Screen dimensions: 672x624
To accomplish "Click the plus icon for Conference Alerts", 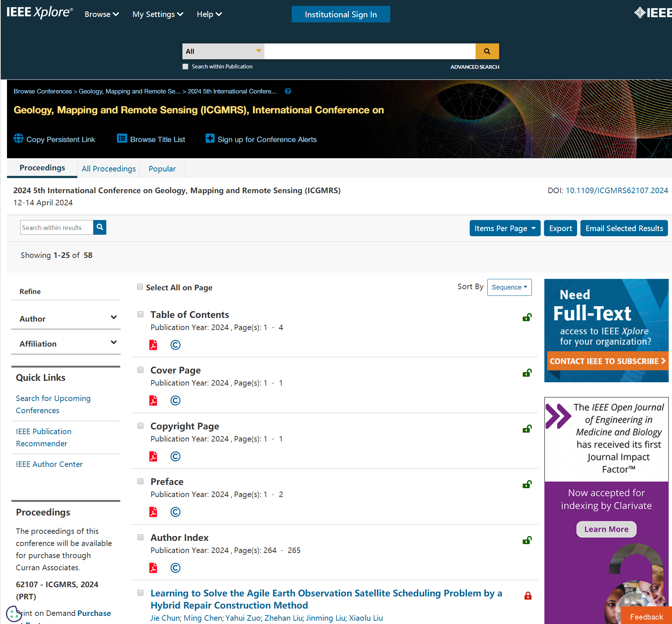I will coord(210,138).
